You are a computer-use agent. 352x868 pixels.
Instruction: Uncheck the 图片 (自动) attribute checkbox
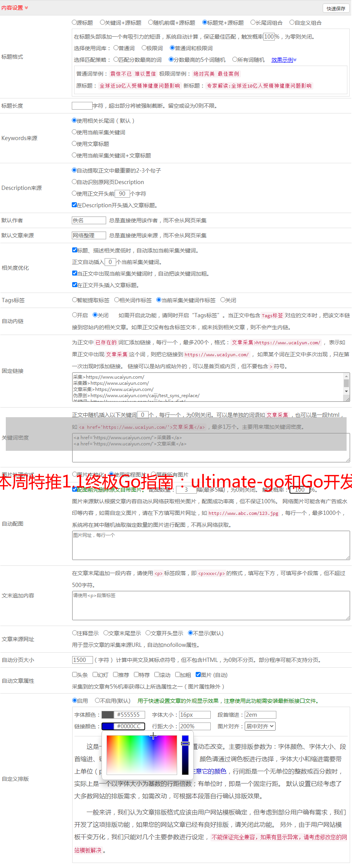coord(198,675)
